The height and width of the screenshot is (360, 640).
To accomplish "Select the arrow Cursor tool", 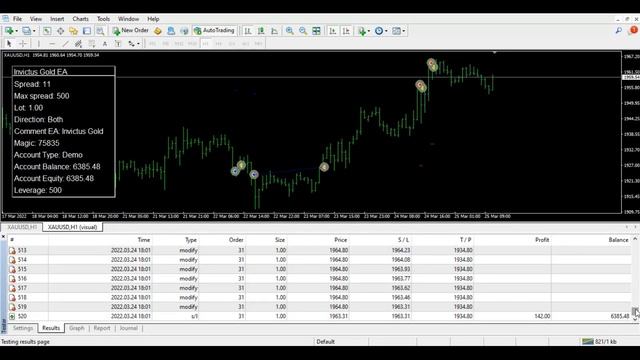I will (x=9, y=44).
